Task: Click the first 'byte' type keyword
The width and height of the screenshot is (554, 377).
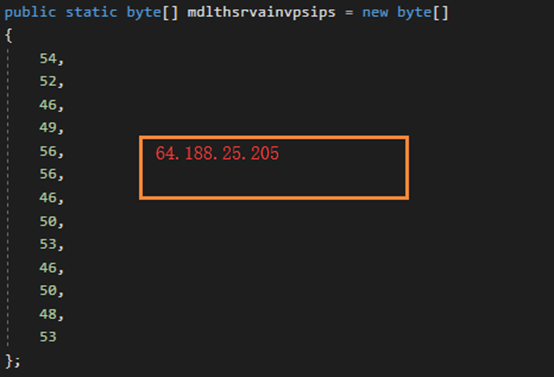Action: 144,12
